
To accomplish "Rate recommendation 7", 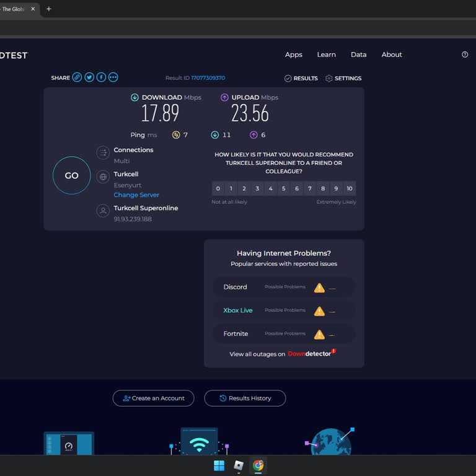I will point(310,188).
